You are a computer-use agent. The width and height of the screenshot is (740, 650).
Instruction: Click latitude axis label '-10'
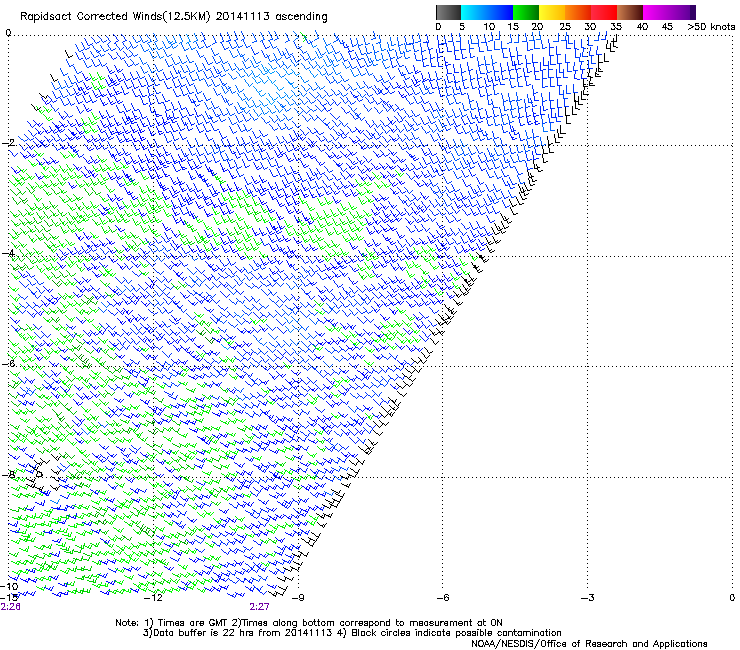(x=9, y=586)
